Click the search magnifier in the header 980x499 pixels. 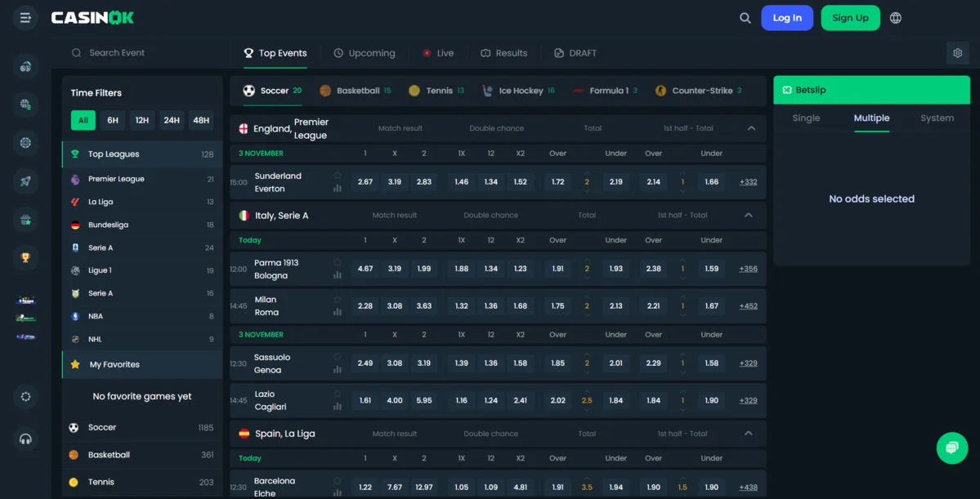coord(745,18)
